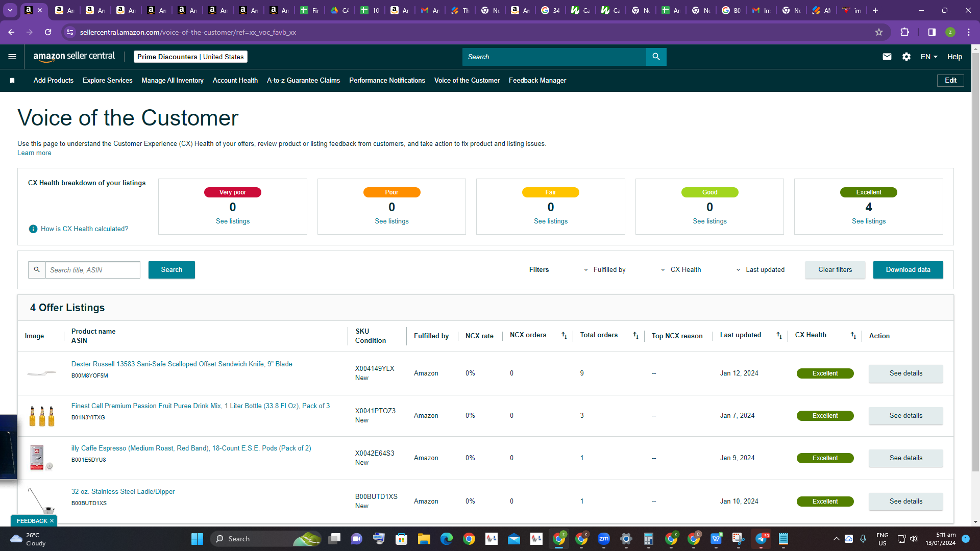The width and height of the screenshot is (980, 551).
Task: Click the teal Search button
Action: [171, 270]
